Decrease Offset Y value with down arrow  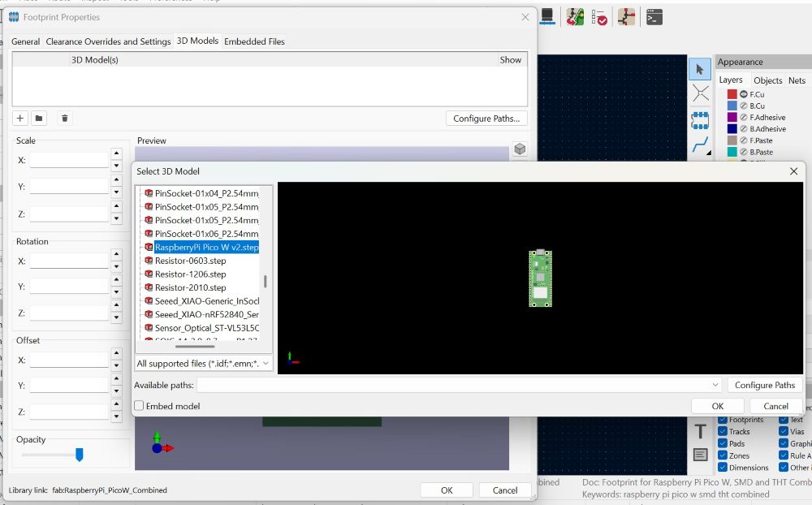point(116,391)
